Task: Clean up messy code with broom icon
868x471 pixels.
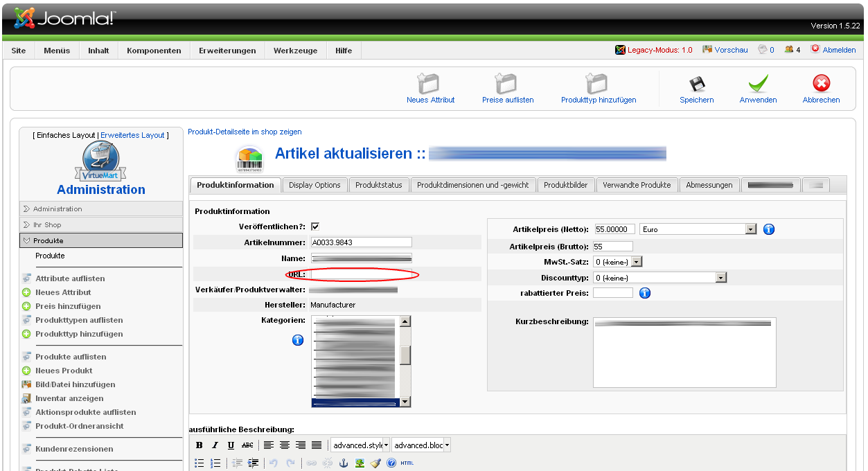Action: coord(375,463)
